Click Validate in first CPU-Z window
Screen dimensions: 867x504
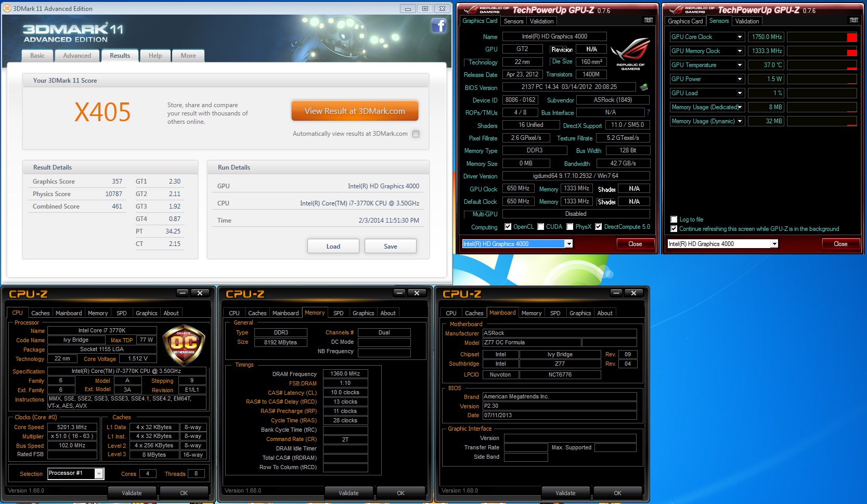[132, 493]
